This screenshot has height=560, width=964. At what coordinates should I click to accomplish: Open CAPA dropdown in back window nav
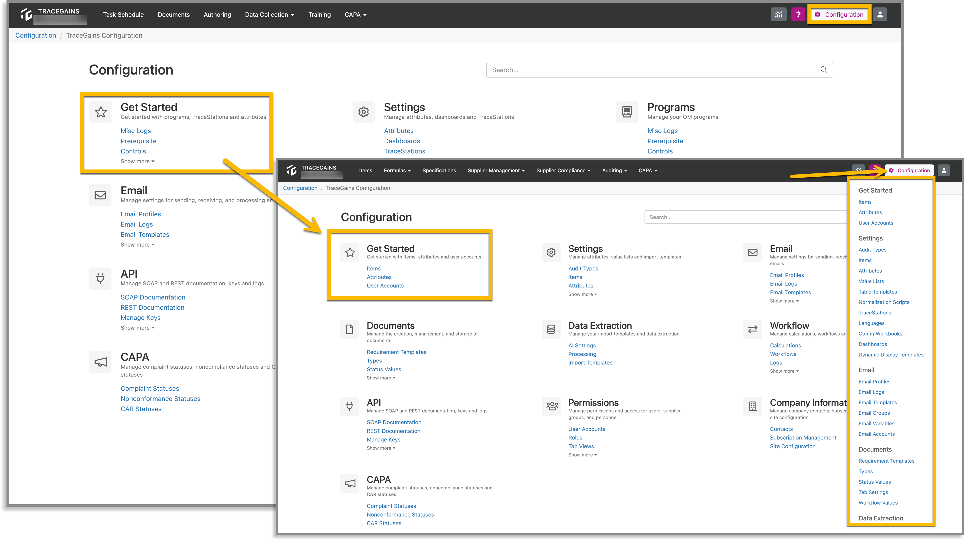coord(355,15)
